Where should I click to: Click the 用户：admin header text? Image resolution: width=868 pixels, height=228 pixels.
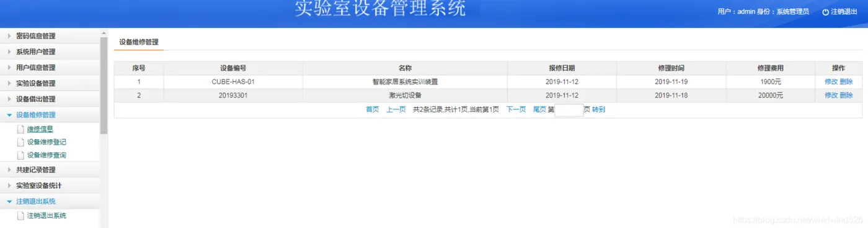click(736, 12)
